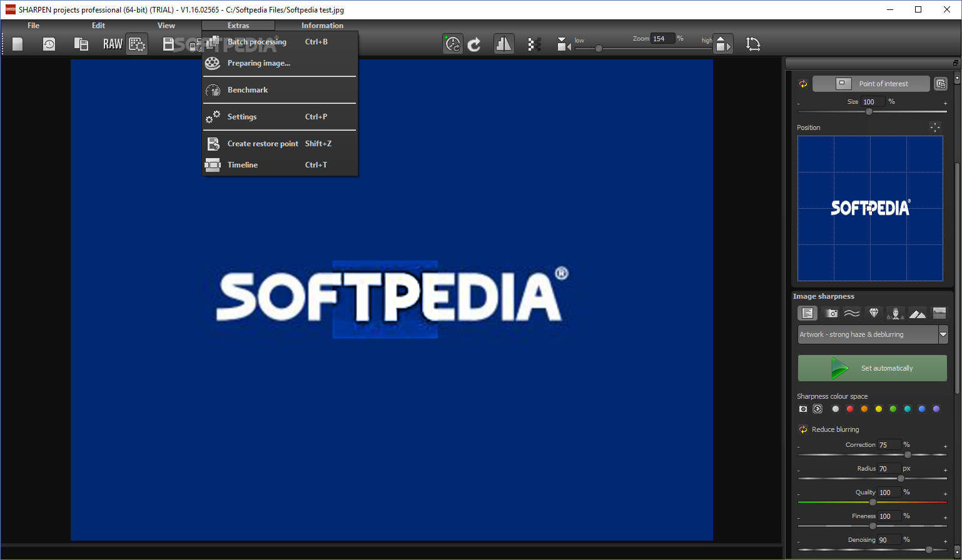Choose the blue sharpness colour dot
962x560 pixels.
(922, 409)
